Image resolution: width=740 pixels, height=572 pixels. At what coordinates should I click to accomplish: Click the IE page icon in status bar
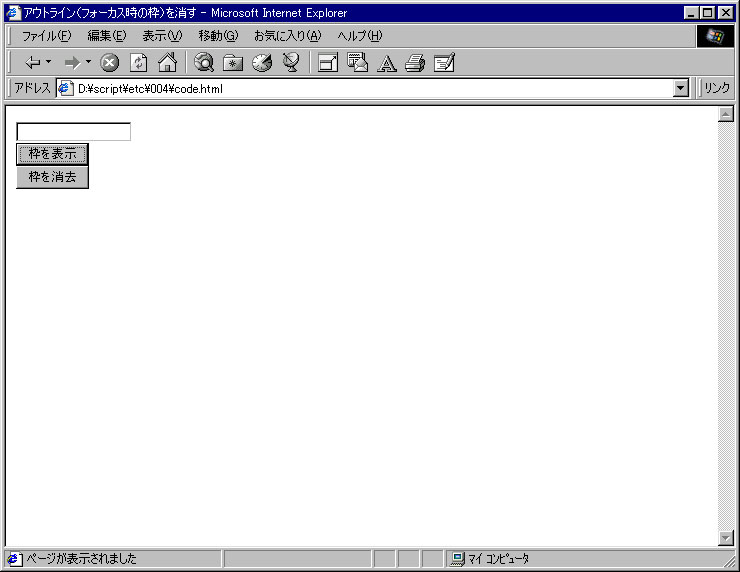(x=14, y=559)
